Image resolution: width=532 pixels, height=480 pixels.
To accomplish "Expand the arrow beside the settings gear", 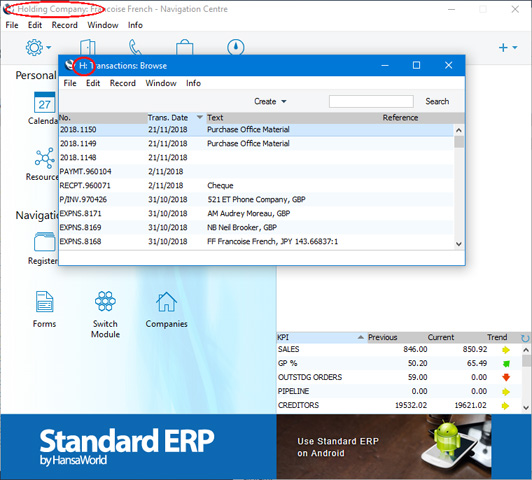I will click(x=49, y=47).
